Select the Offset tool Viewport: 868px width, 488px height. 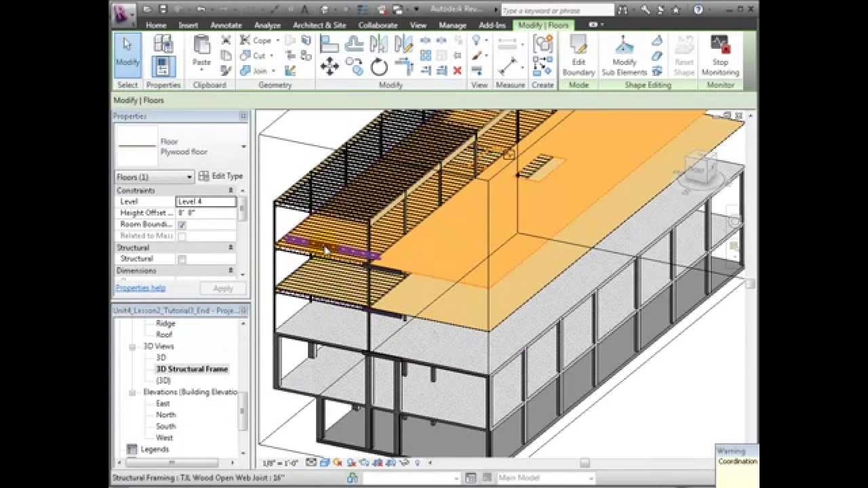click(x=354, y=44)
